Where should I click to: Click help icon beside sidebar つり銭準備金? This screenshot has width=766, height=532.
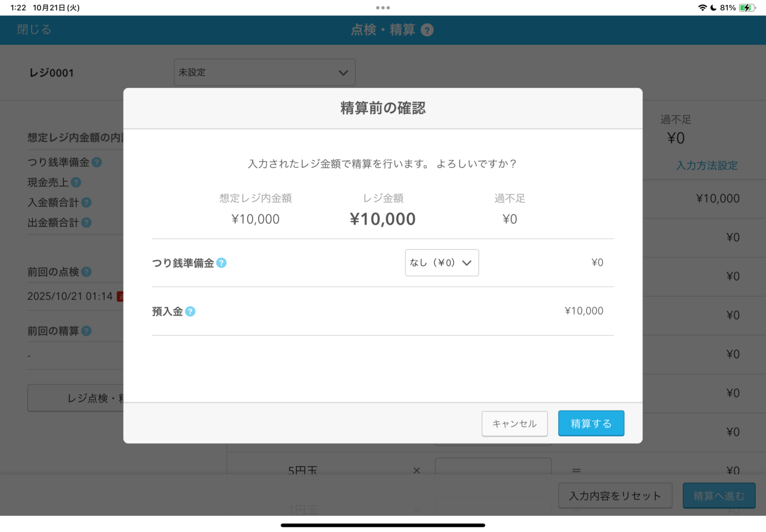[x=97, y=162]
